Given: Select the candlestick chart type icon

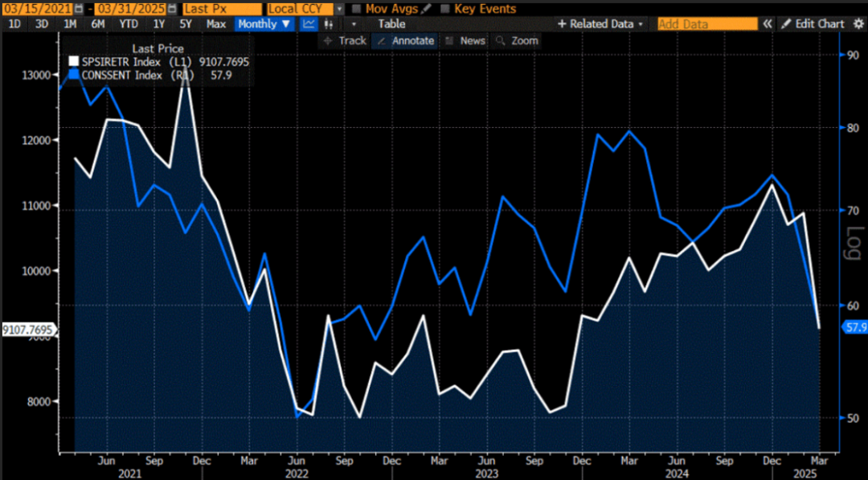Looking at the screenshot, I should coord(328,24).
